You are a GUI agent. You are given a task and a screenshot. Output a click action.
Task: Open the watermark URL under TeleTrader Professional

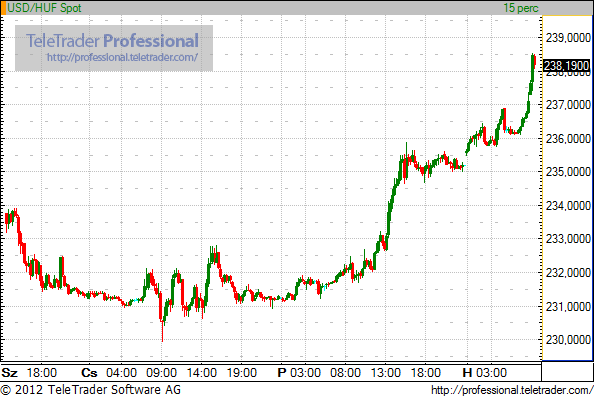tap(122, 58)
